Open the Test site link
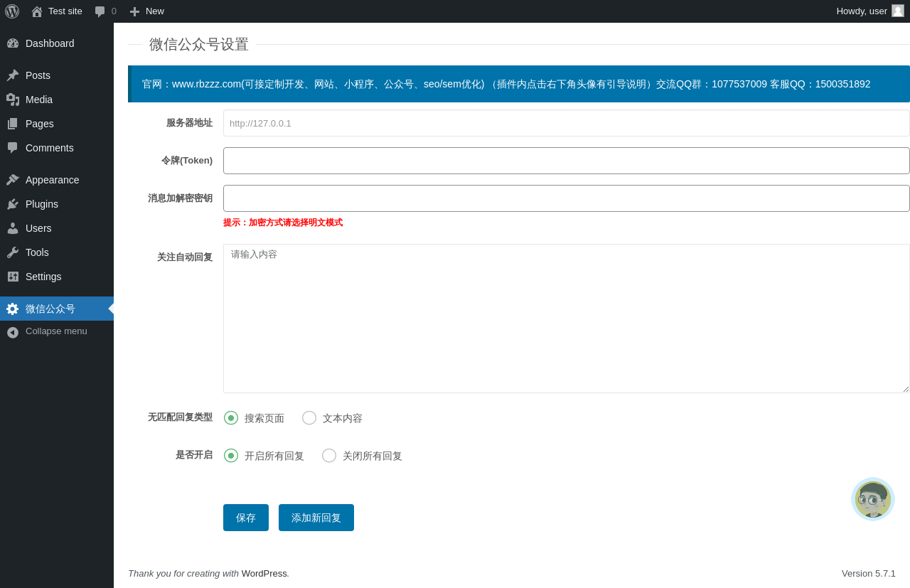This screenshot has width=910, height=588. pyautogui.click(x=65, y=11)
